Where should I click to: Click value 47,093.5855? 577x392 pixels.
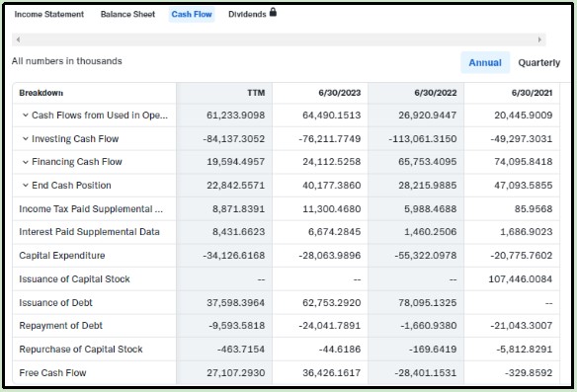524,186
